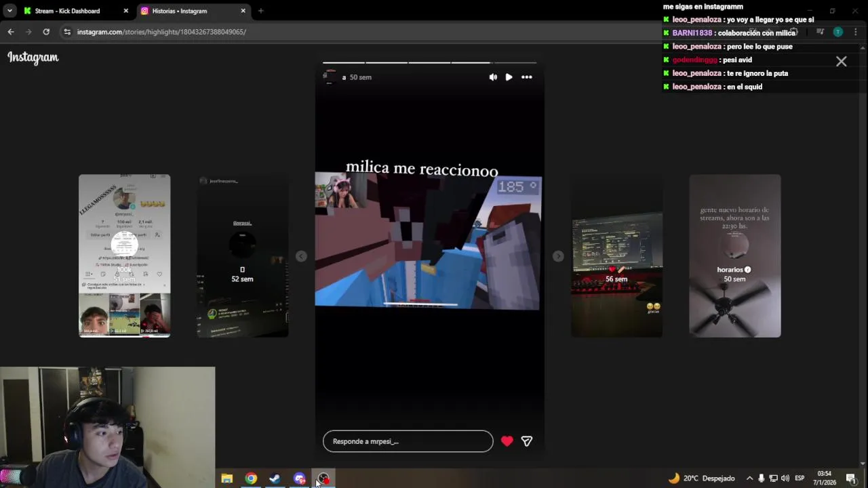Click the story poster's avatar
Image resolution: width=868 pixels, height=488 pixels.
[330, 77]
